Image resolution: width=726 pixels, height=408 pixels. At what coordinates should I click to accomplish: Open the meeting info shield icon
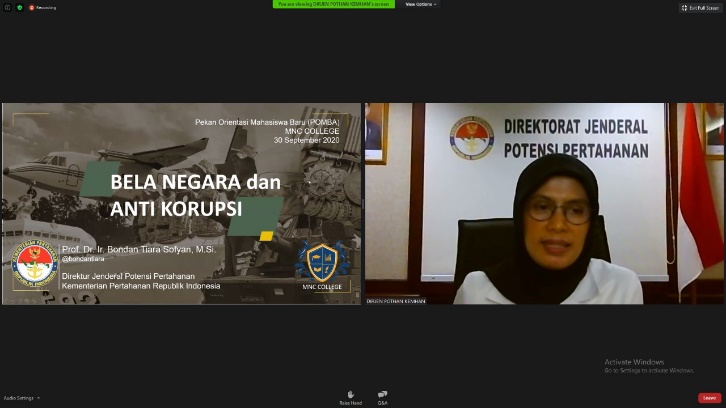pyautogui.click(x=6, y=7)
